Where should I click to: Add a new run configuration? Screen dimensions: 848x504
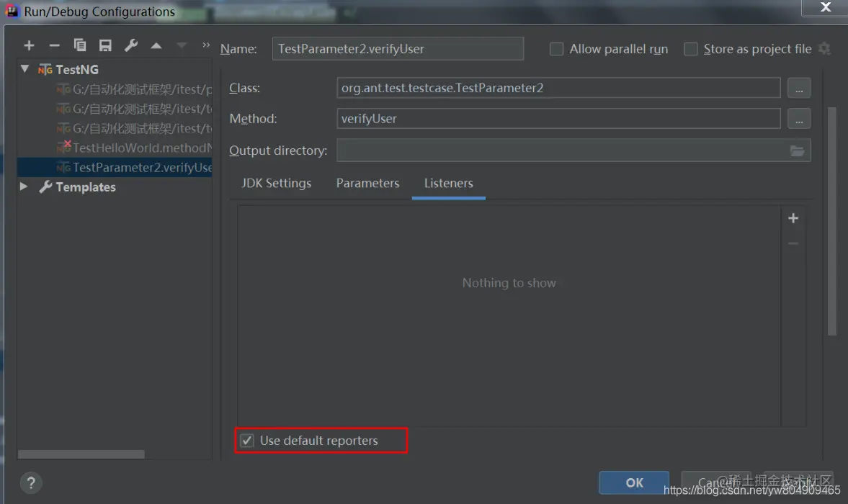click(30, 45)
